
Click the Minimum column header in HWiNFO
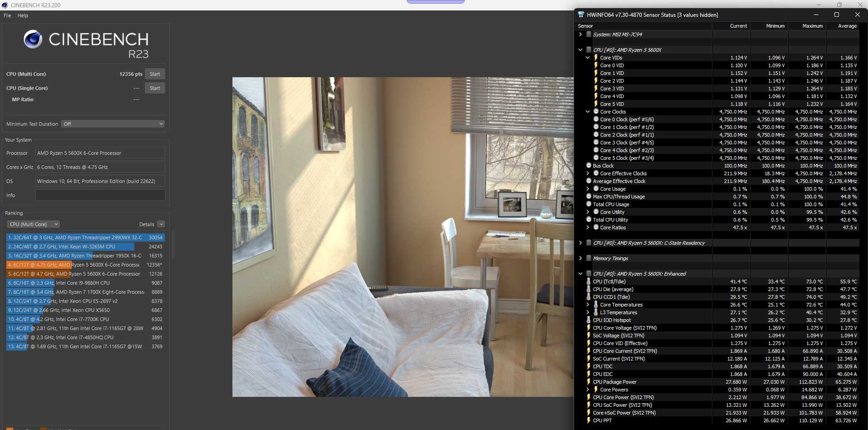point(769,26)
